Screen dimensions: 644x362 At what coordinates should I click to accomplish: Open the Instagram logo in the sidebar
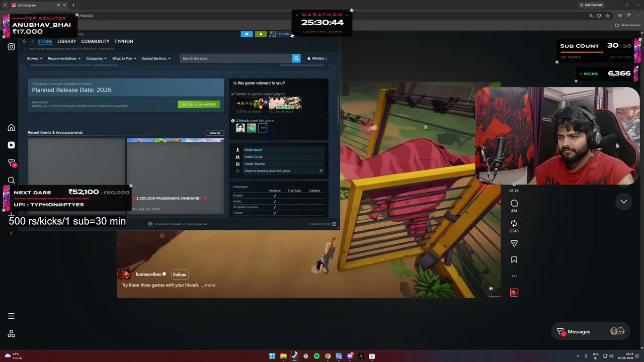point(11,47)
